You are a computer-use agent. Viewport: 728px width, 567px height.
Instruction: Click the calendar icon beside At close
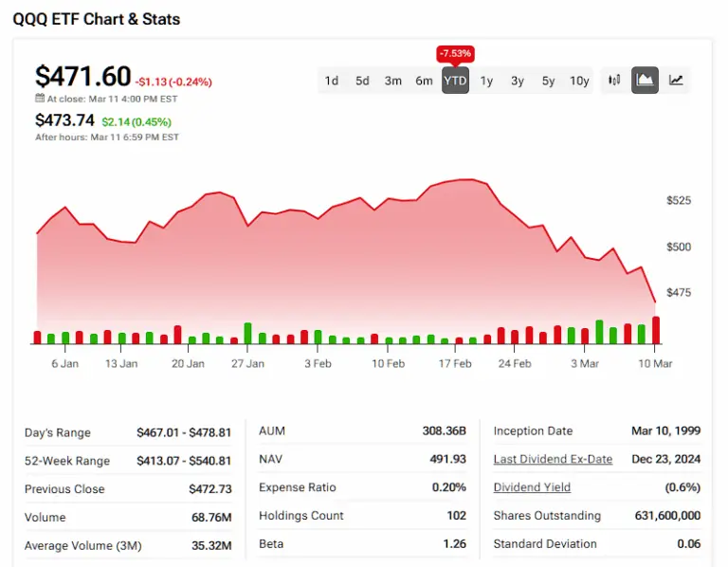(x=40, y=98)
